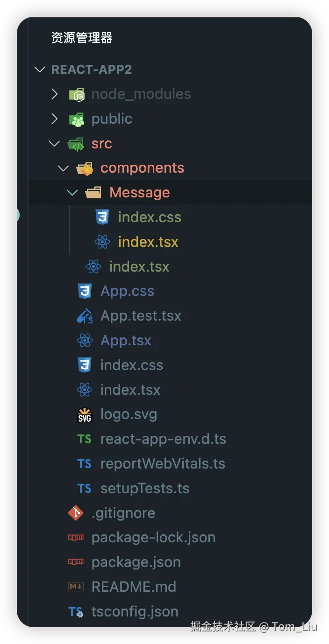Click the React icon beside Message index.tsx
Image resolution: width=329 pixels, height=644 pixels.
102,242
